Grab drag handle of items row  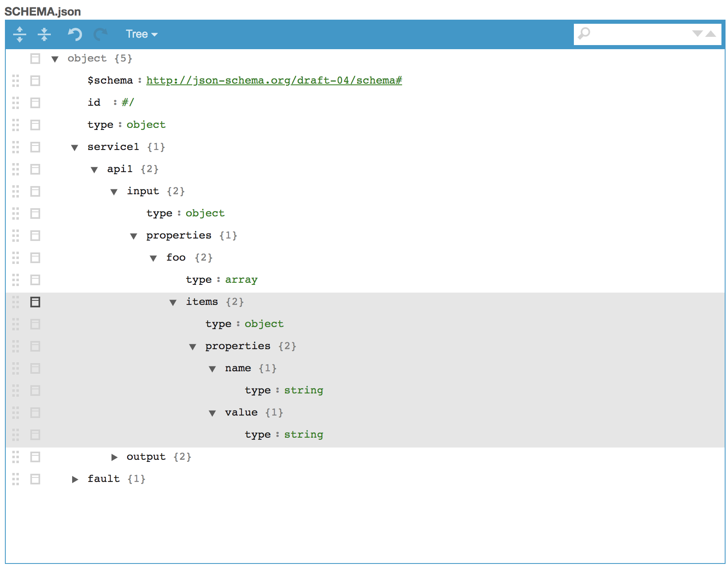point(16,302)
